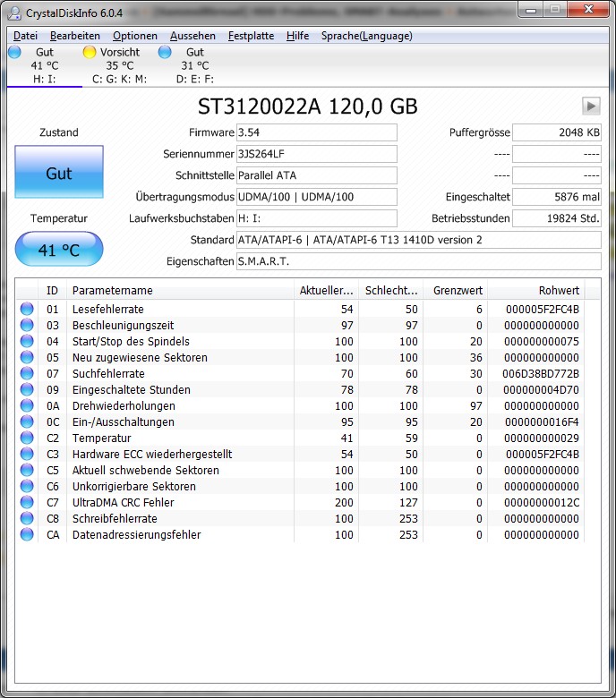Image resolution: width=616 pixels, height=698 pixels.
Task: Select the H: I: disk tab
Action: coord(45,65)
